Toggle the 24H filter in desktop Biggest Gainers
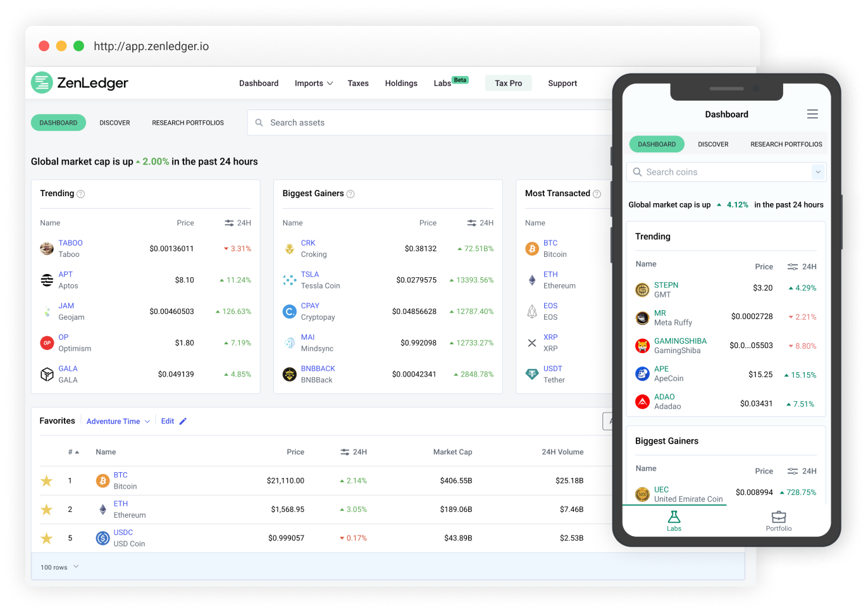Viewport: 868px width, 612px height. pyautogui.click(x=480, y=223)
